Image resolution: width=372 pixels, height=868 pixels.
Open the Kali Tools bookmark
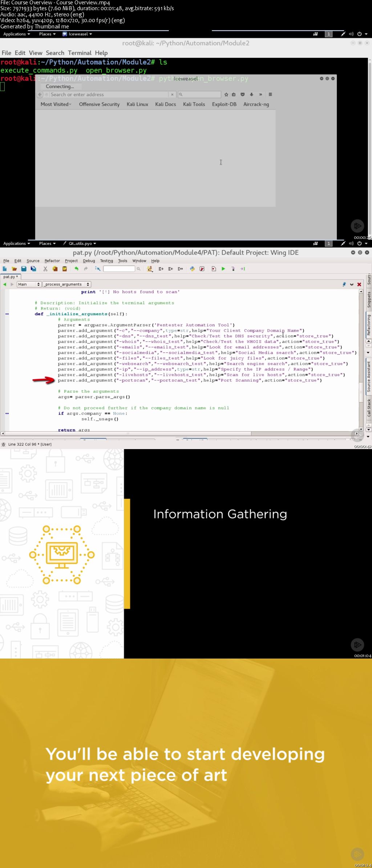(194, 104)
